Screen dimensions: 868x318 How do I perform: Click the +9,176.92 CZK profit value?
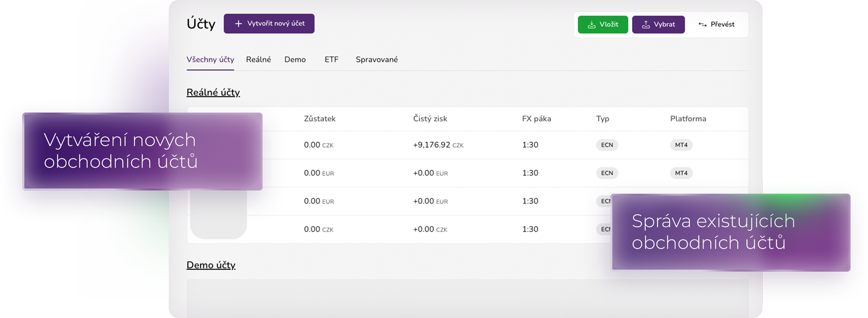pyautogui.click(x=438, y=145)
